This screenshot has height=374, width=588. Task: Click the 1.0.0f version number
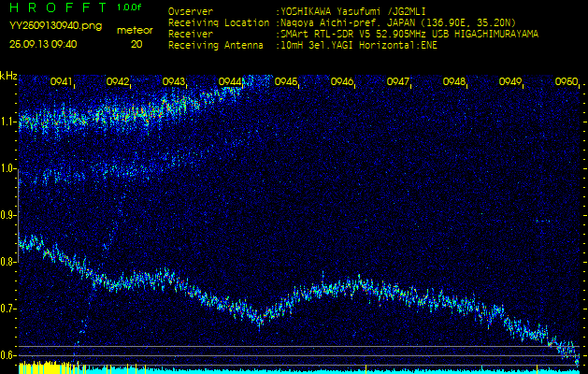[131, 7]
